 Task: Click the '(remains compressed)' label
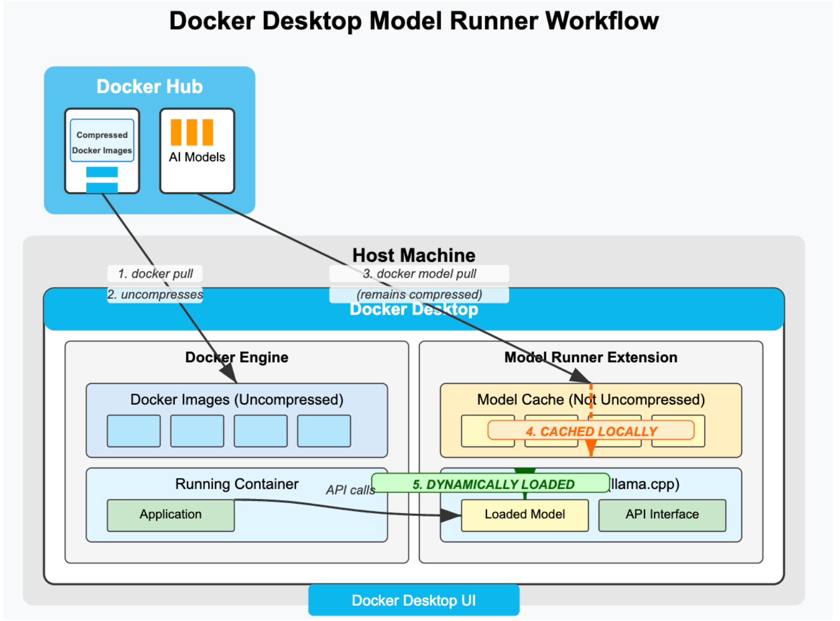[419, 295]
